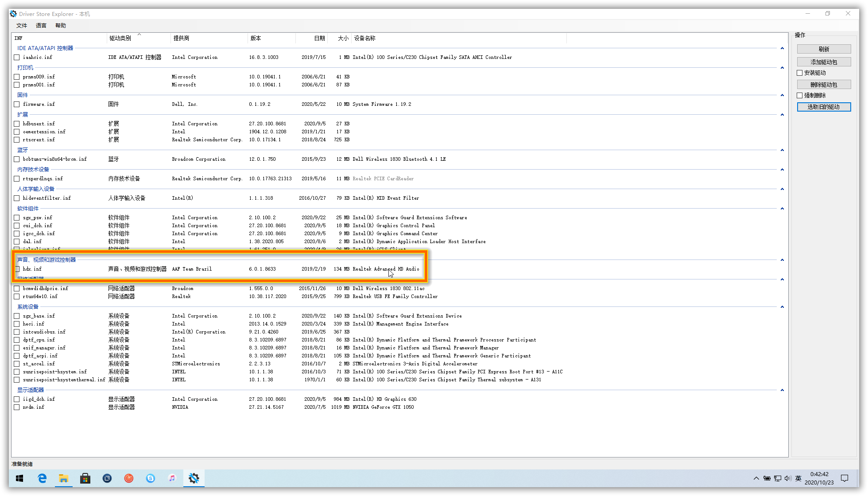The height and width of the screenshot is (496, 868).
Task: Check the hdx.inf driver checkbox
Action: (x=17, y=269)
